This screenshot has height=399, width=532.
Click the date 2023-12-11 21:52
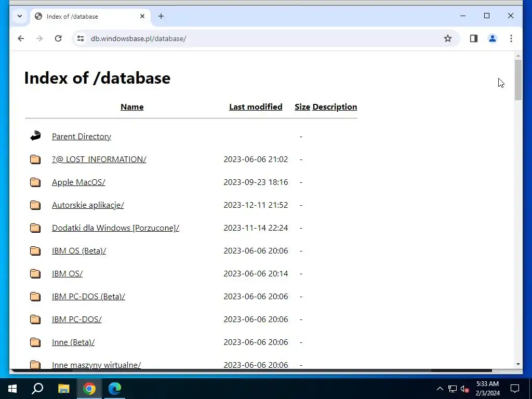(x=256, y=205)
